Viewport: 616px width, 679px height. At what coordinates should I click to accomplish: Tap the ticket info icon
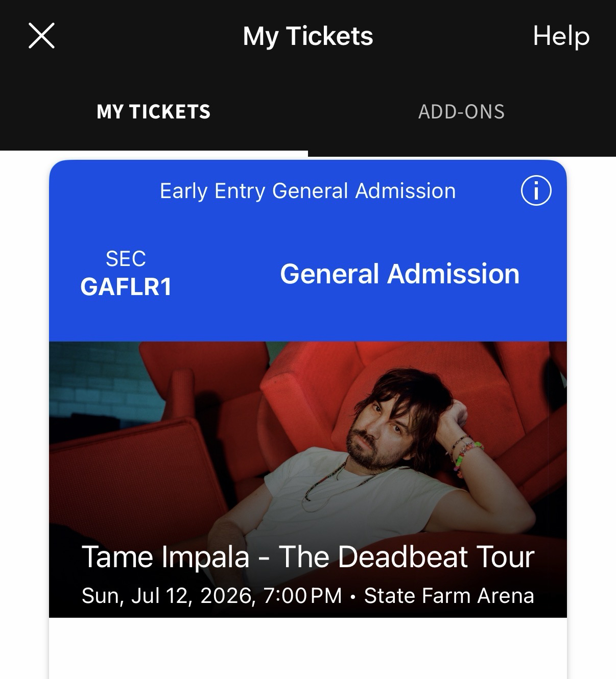(x=536, y=191)
